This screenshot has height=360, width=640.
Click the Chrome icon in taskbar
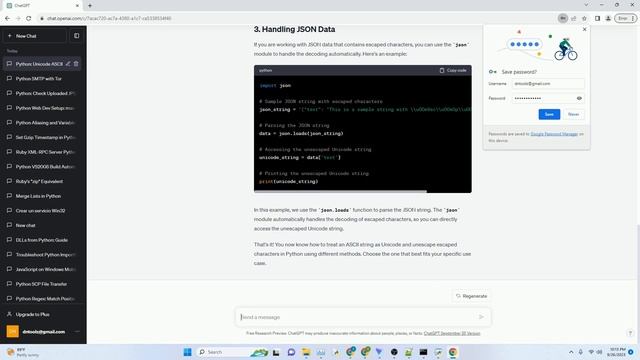tap(453, 352)
